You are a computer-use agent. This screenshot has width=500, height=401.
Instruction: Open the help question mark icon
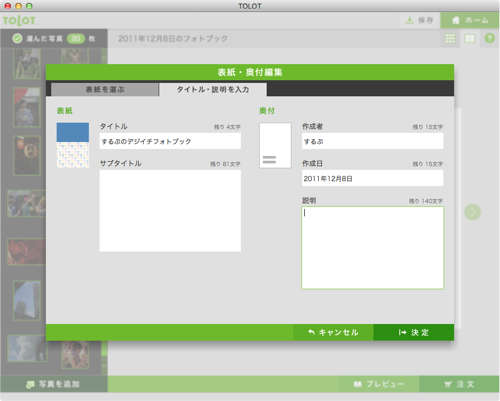click(x=489, y=38)
